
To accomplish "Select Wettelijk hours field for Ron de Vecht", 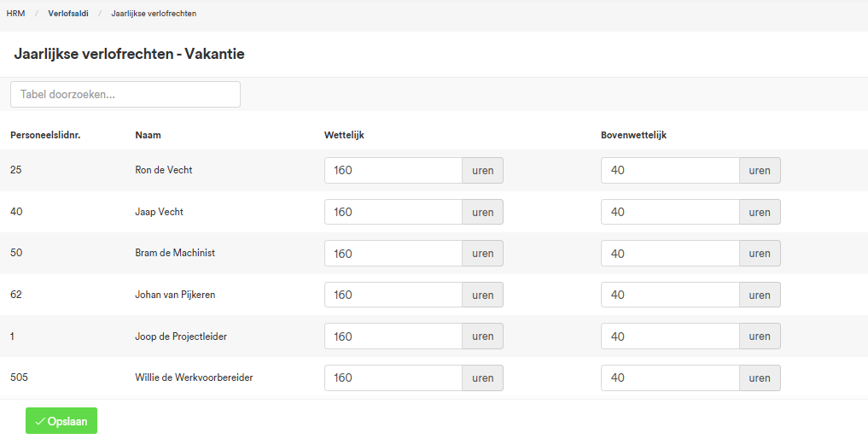I will pyautogui.click(x=393, y=170).
